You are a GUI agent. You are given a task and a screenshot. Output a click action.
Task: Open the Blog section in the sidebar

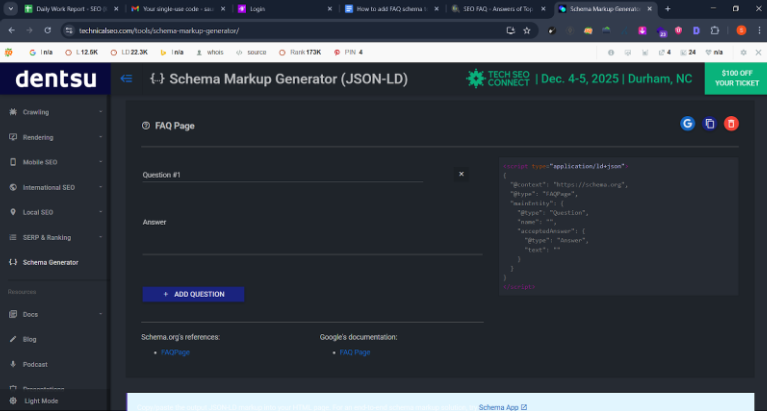coord(30,339)
